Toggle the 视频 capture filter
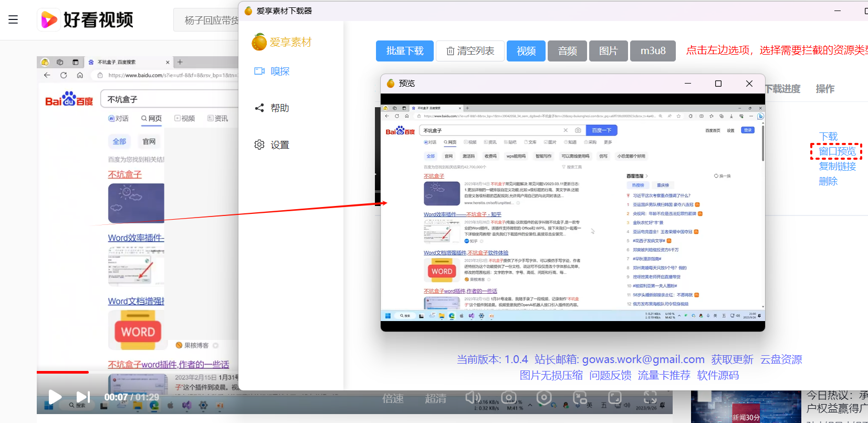The height and width of the screenshot is (423, 868). coord(526,51)
